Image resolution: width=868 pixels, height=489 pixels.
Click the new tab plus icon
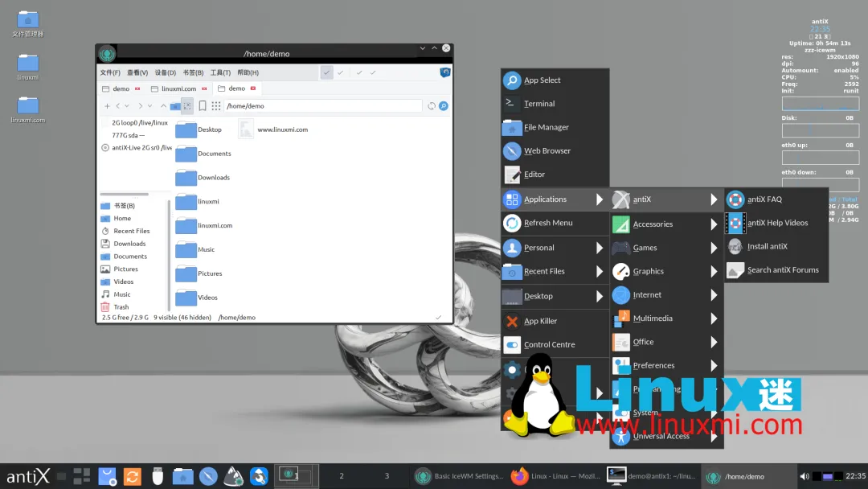tap(107, 106)
